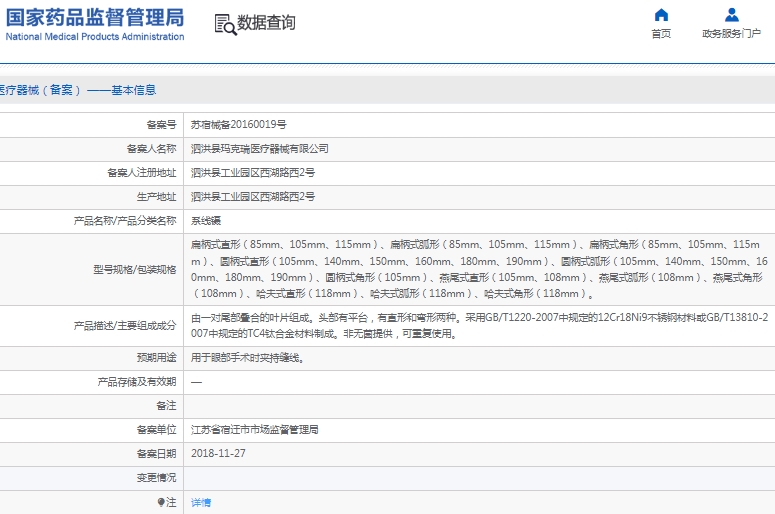Image resolution: width=775 pixels, height=514 pixels.
Task: Click the 首页 text link
Action: coord(661,34)
